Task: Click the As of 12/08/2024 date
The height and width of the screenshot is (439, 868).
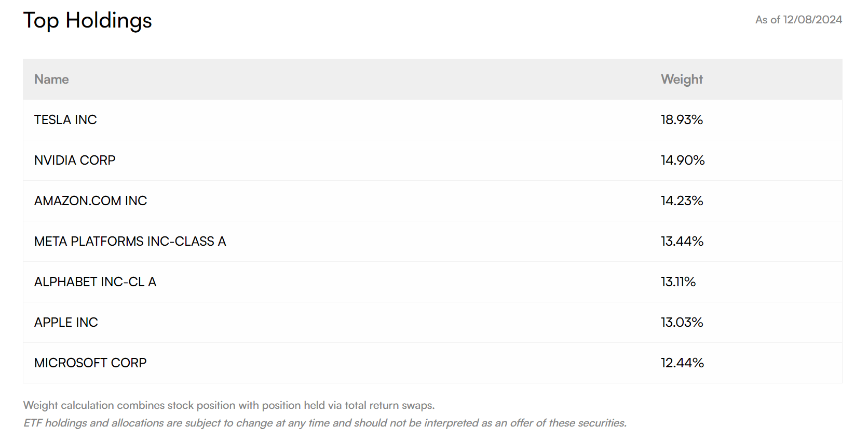Action: point(798,20)
